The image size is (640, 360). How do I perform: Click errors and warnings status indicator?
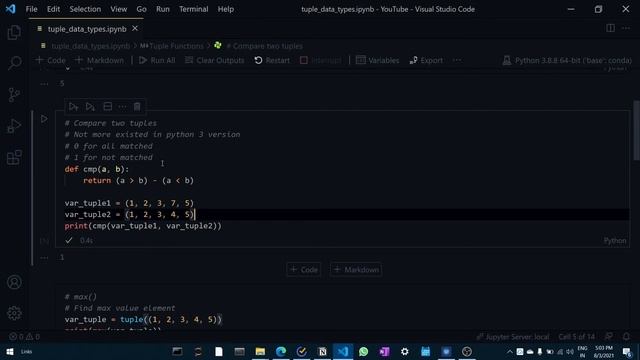click(x=24, y=337)
